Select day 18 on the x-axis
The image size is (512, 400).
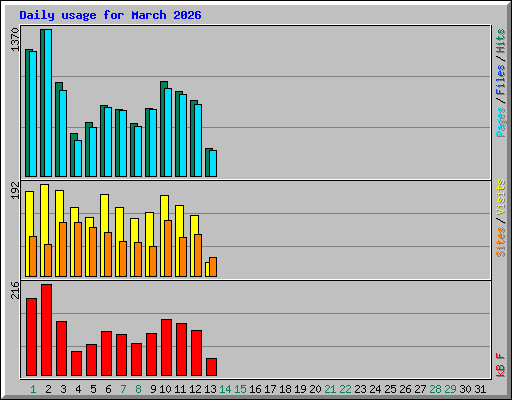(285, 389)
